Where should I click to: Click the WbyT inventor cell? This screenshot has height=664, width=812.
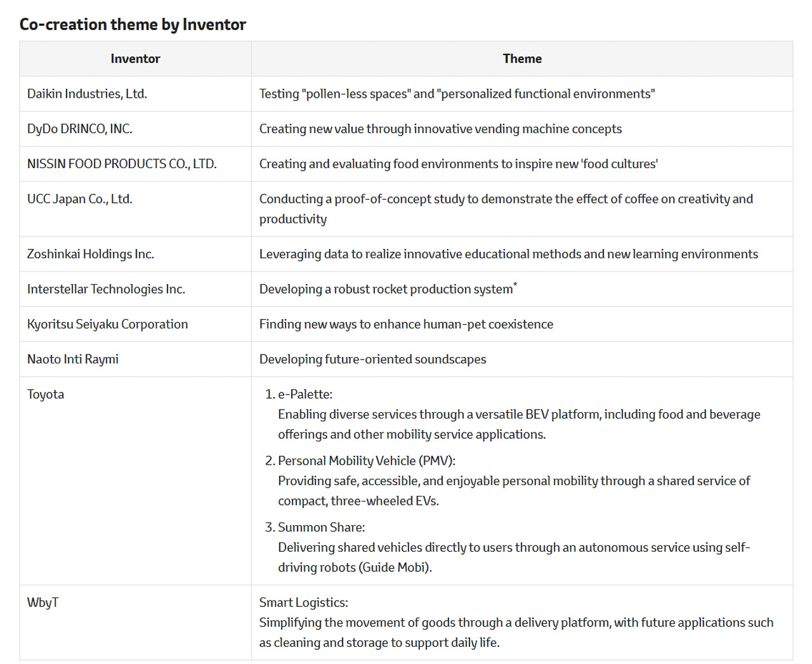(43, 602)
